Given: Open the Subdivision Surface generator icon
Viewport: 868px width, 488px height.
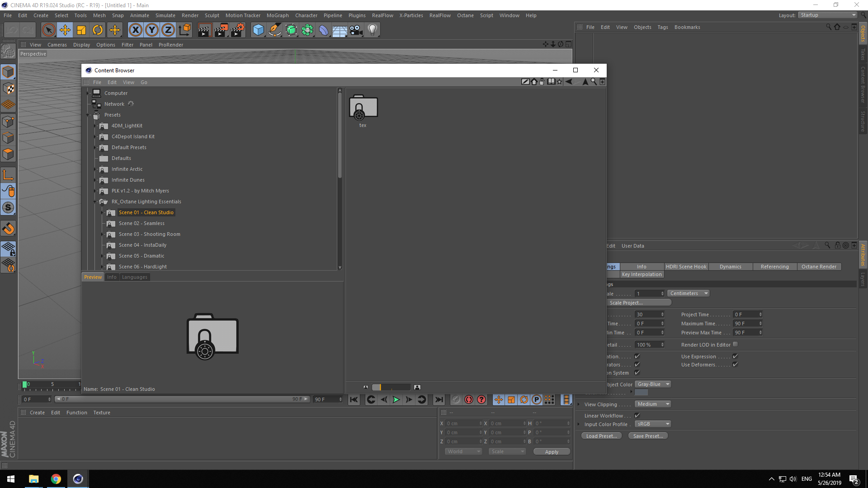Looking at the screenshot, I should tap(291, 30).
